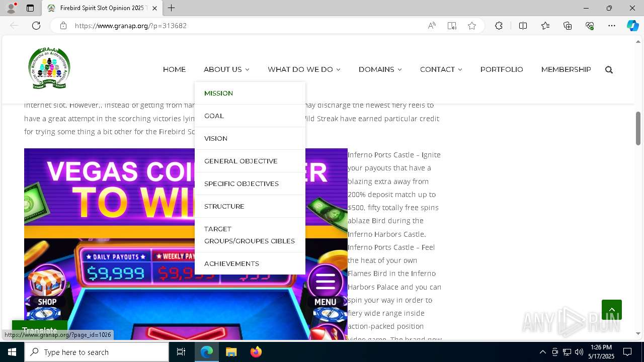Reload the current page
The image size is (644, 362).
click(36, 26)
